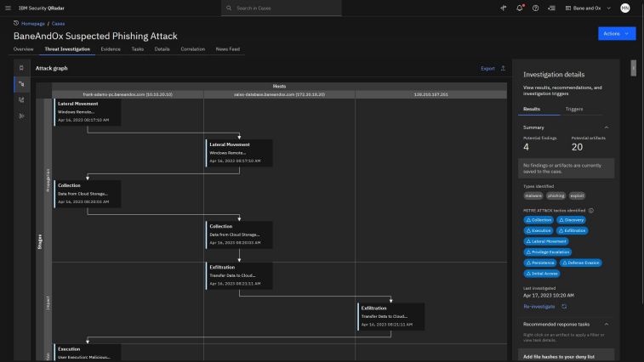Click the Re-investigate link

pyautogui.click(x=539, y=306)
